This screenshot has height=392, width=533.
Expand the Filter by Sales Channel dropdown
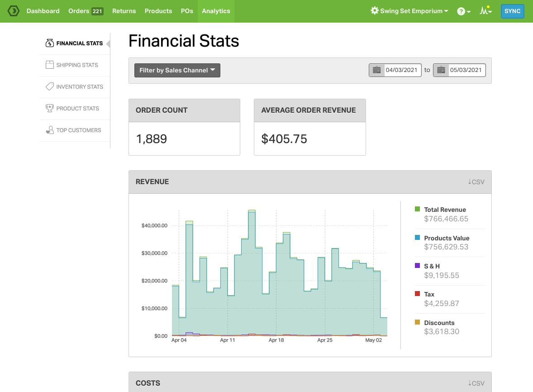(177, 70)
